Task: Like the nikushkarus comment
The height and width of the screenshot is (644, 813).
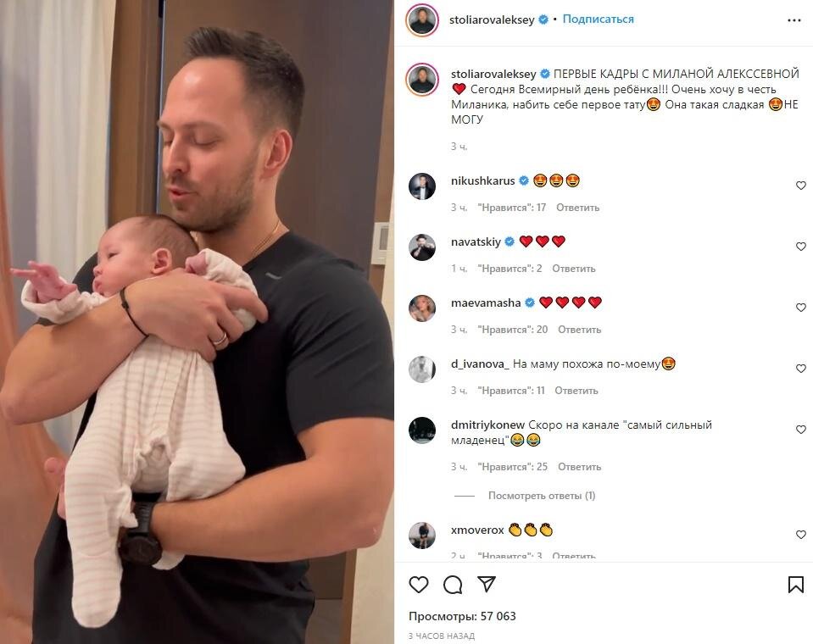Action: coord(800,186)
